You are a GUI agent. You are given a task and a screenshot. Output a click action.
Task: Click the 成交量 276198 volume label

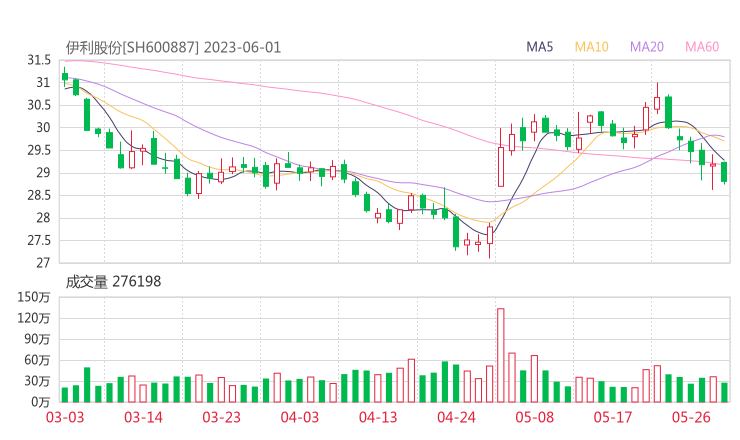(113, 282)
